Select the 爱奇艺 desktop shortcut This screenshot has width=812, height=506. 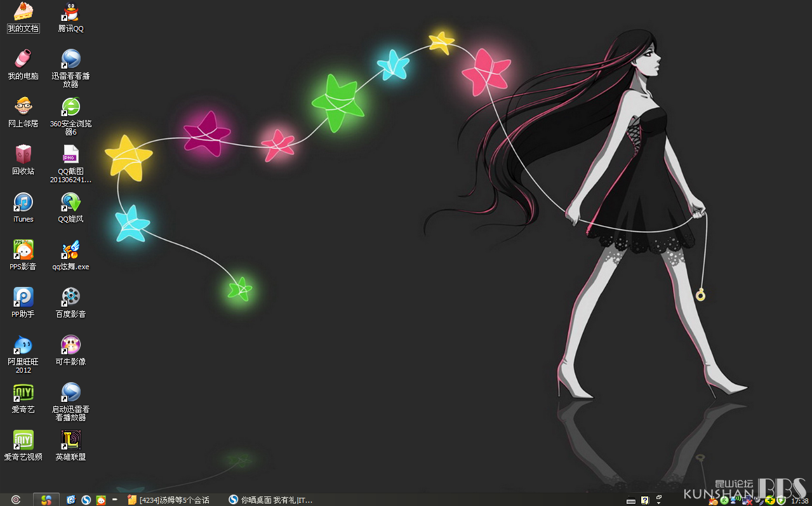[23, 397]
